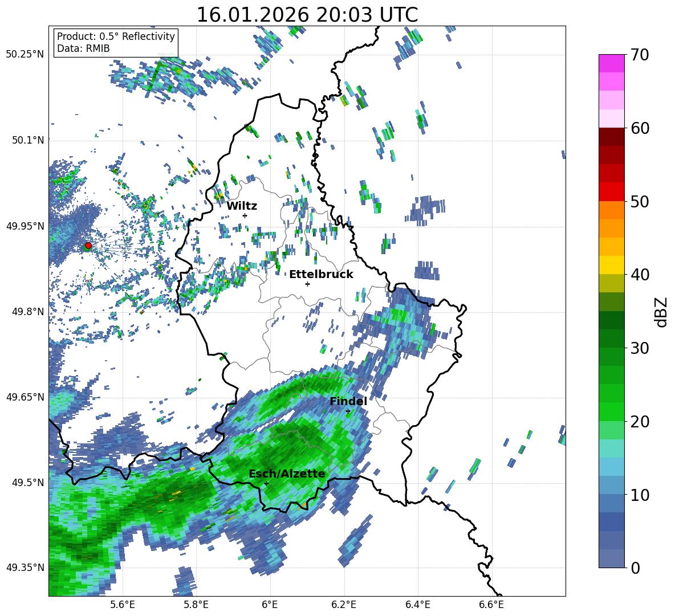Click the Ettelbruck city label
This screenshot has width=675, height=616.
pyautogui.click(x=321, y=274)
